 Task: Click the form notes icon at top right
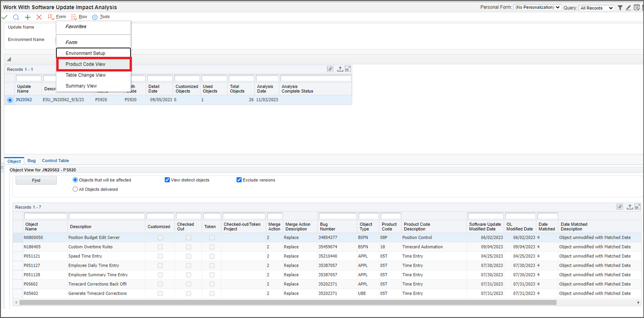click(x=637, y=8)
